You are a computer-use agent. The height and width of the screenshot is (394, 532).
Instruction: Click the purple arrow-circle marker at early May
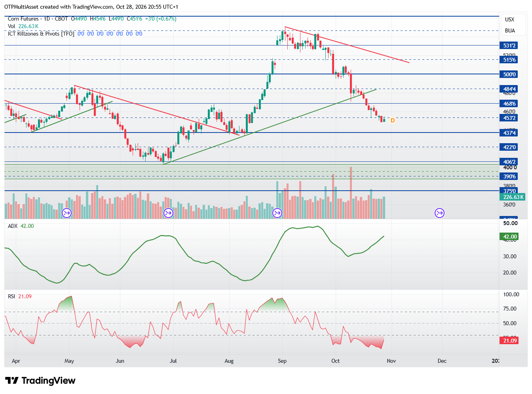click(66, 213)
